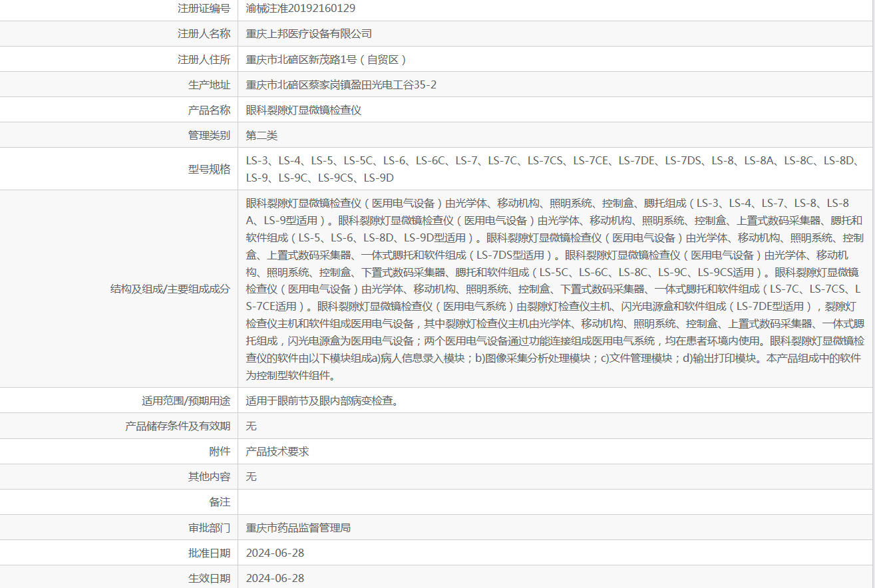
Task: Select management category value 第二类
Action: point(262,135)
